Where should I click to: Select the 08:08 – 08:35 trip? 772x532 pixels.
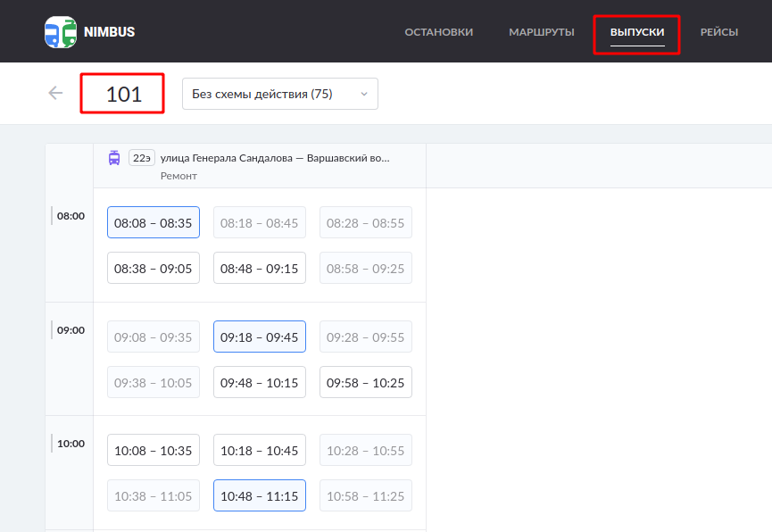tap(154, 223)
